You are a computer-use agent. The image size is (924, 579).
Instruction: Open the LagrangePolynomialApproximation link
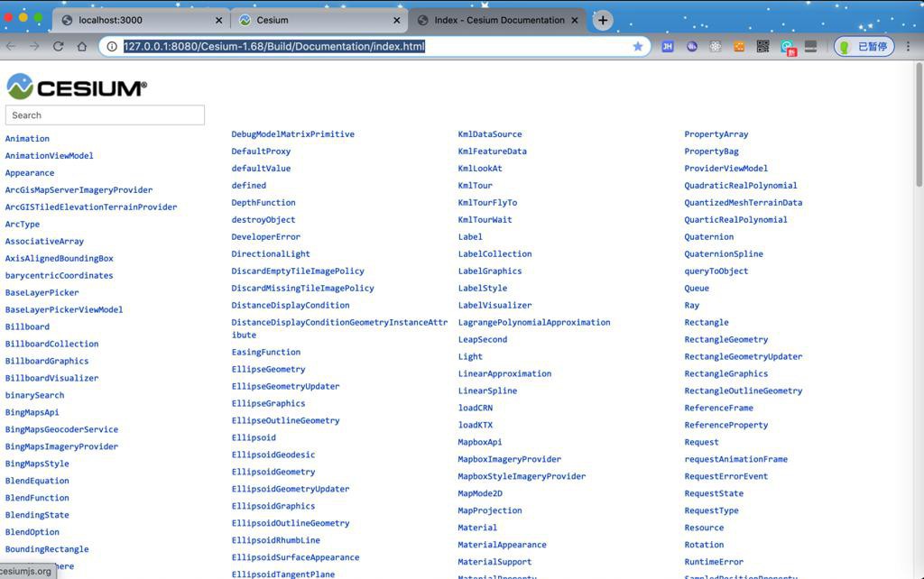tap(534, 322)
